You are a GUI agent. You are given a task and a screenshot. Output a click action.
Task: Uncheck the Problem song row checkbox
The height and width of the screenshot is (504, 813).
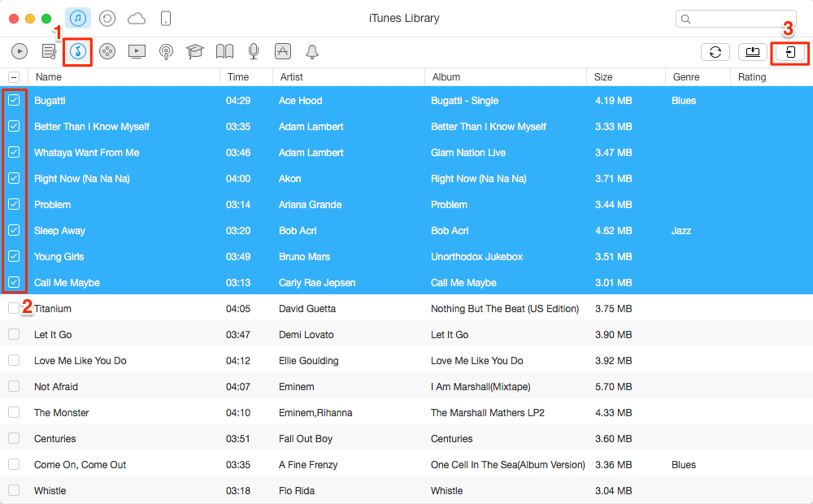click(14, 204)
